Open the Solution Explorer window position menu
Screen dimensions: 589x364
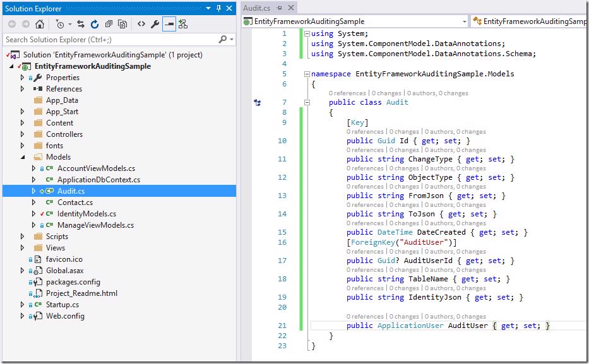[x=208, y=8]
